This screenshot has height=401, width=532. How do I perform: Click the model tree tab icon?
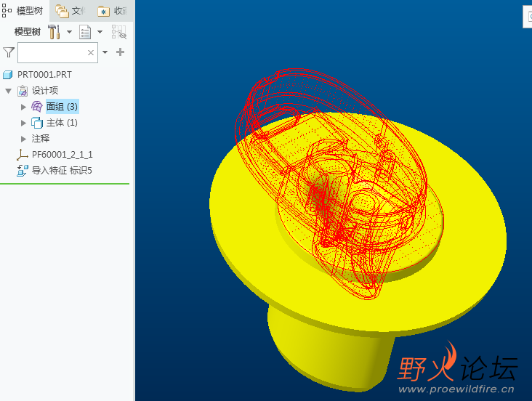(7, 11)
